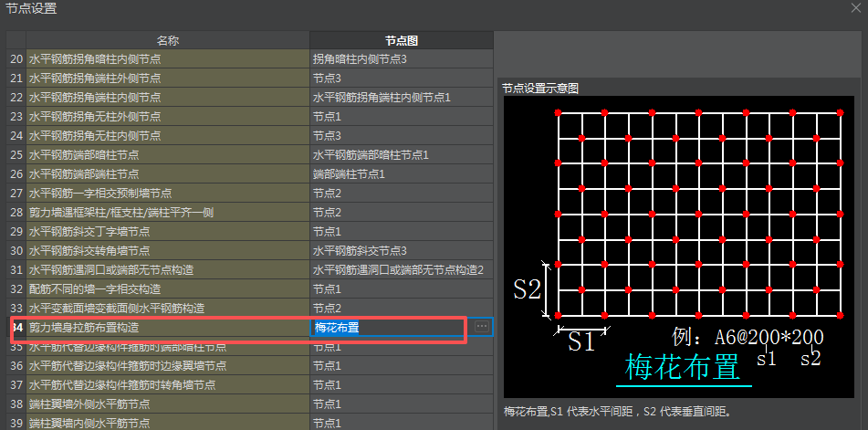Close the 节点设置 dialog
The width and height of the screenshot is (868, 430).
point(856,7)
